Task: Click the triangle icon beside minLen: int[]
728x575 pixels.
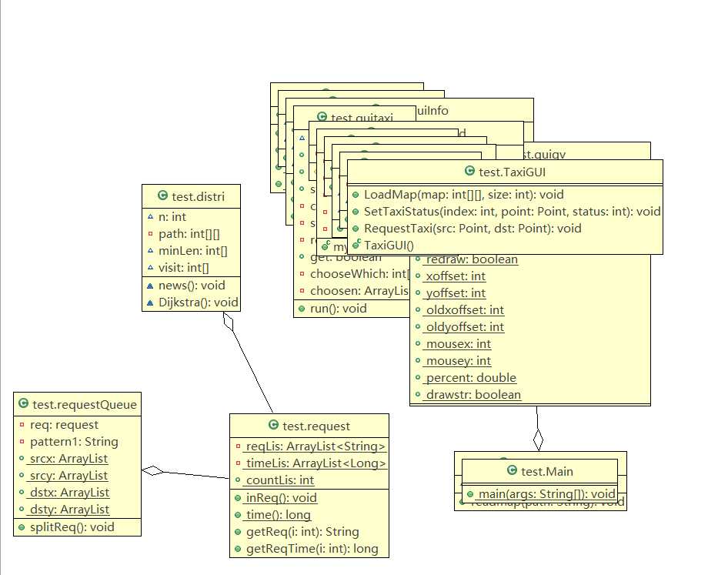Action: point(150,251)
